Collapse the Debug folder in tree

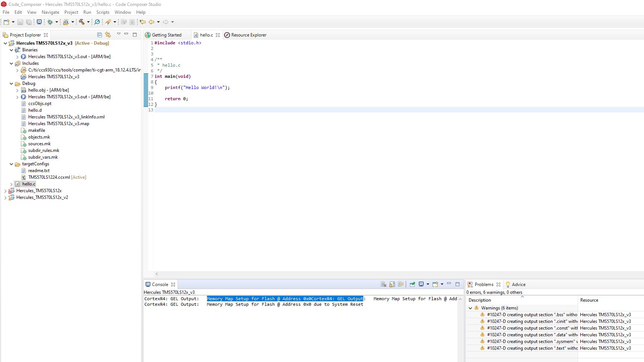(12, 84)
